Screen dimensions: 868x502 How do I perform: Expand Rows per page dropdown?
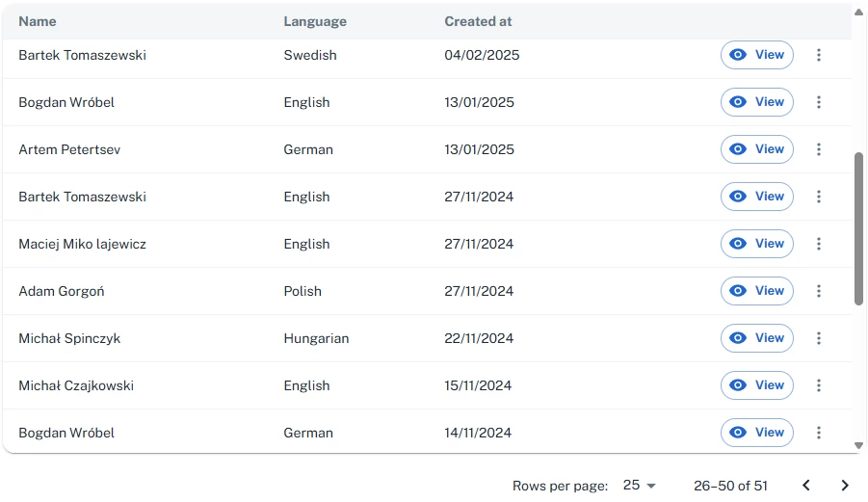[639, 486]
